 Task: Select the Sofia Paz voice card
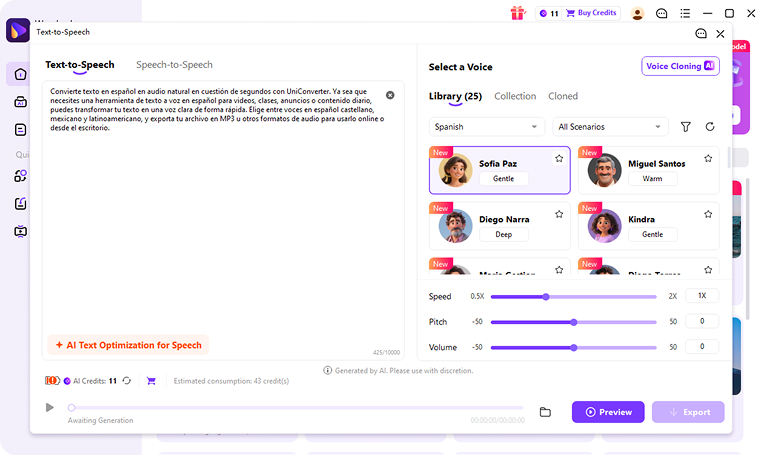(x=499, y=170)
